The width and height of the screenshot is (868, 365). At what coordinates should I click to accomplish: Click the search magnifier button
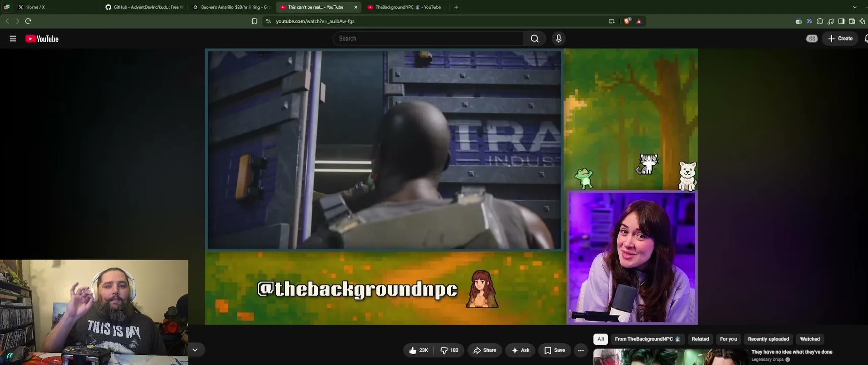point(535,39)
